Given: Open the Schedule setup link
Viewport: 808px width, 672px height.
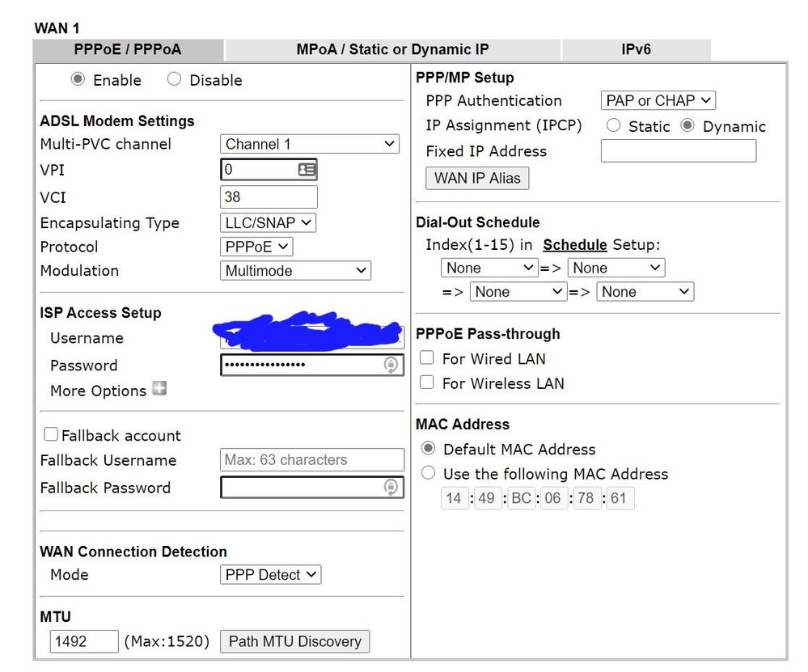Looking at the screenshot, I should (574, 245).
